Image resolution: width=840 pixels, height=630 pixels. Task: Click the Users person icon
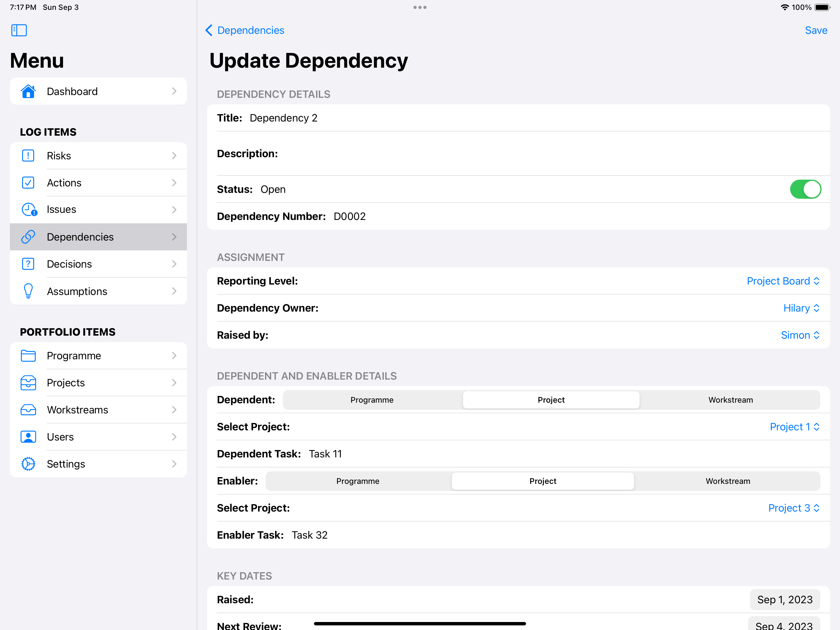[x=28, y=437]
